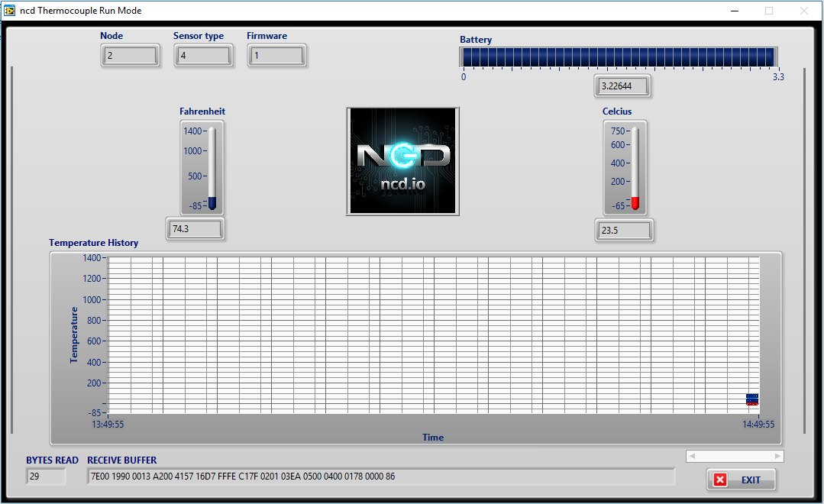Click the NCD ncd.io logo image
The image size is (824, 504).
pos(402,161)
